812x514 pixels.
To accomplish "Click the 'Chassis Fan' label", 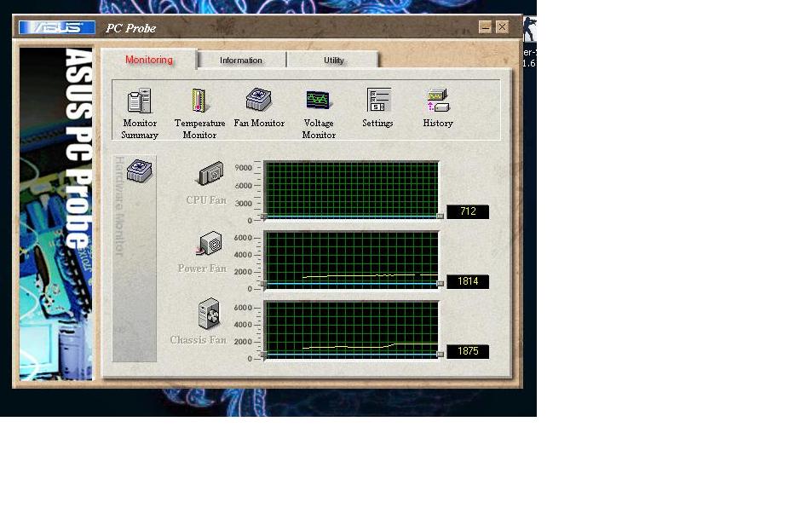I will (x=199, y=340).
